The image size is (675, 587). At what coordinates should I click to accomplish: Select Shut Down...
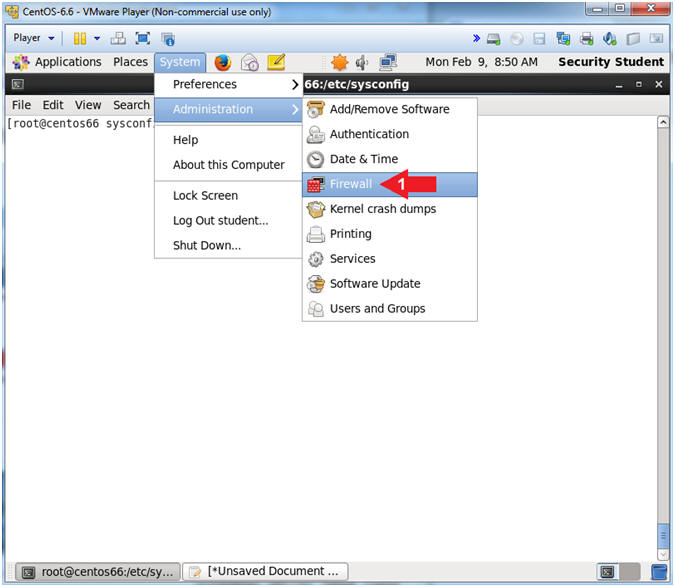[x=228, y=246]
